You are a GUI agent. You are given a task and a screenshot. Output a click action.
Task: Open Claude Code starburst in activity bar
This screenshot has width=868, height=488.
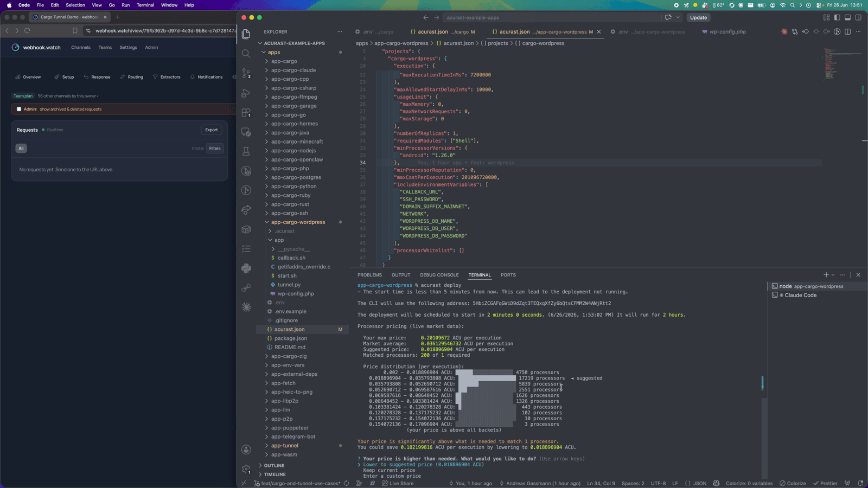coord(246,307)
